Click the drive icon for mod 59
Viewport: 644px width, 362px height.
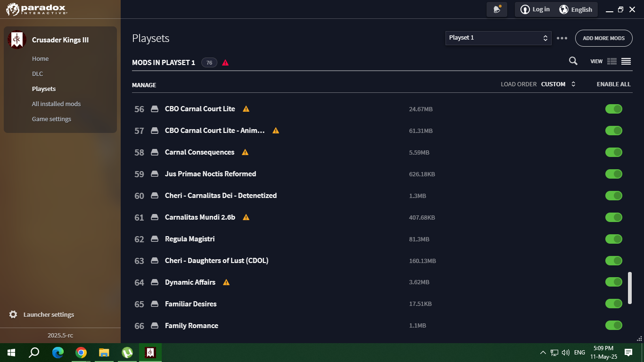point(155,174)
